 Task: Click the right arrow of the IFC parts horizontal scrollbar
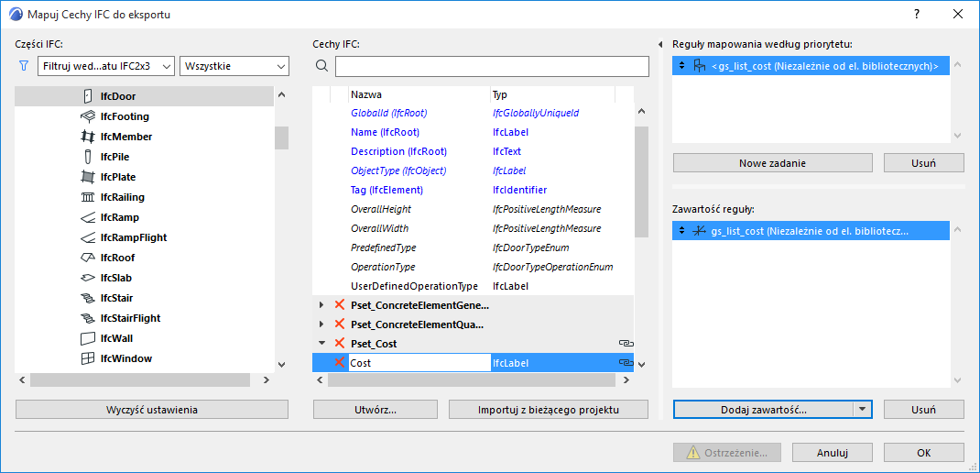(267, 379)
